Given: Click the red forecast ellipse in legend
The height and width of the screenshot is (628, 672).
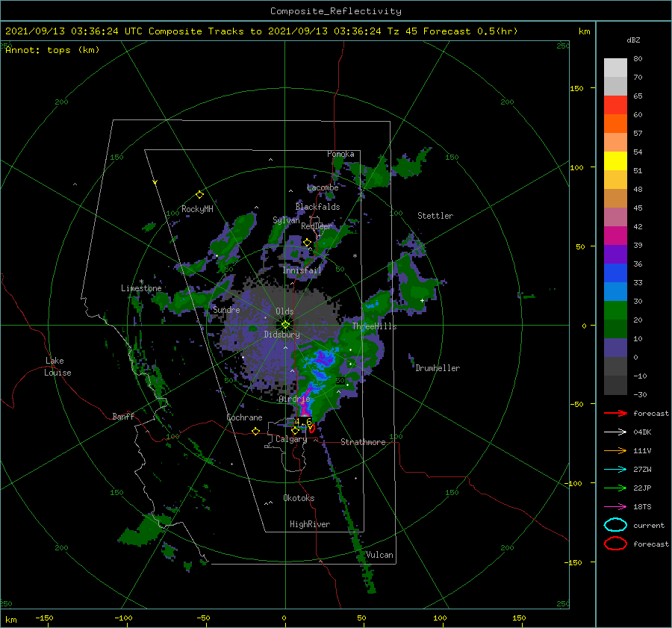Looking at the screenshot, I should (615, 544).
